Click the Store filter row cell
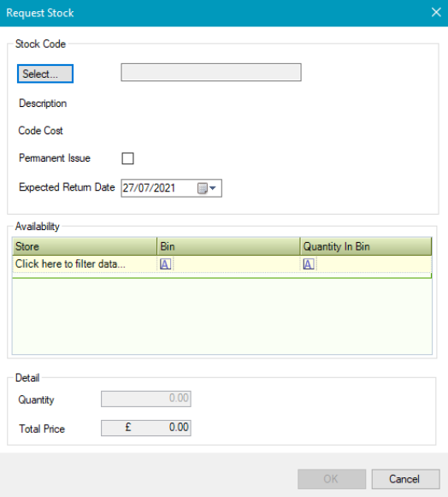Viewport: 448px width, 497px height. (x=85, y=264)
